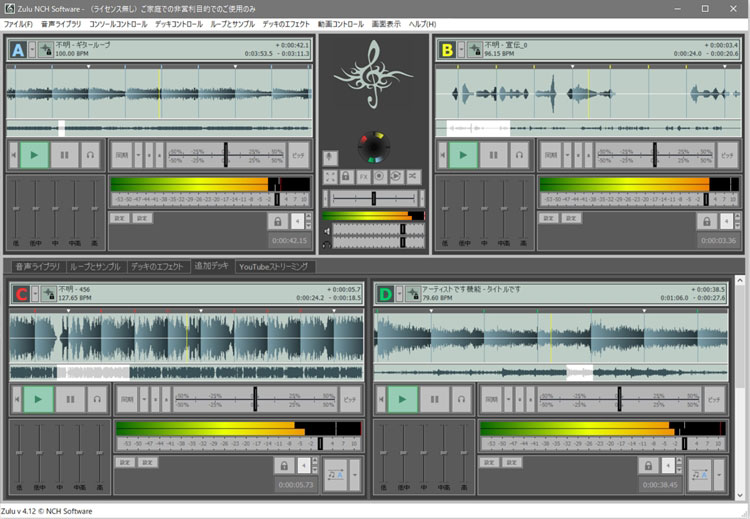Click the color wheel knob in center panel

click(374, 147)
